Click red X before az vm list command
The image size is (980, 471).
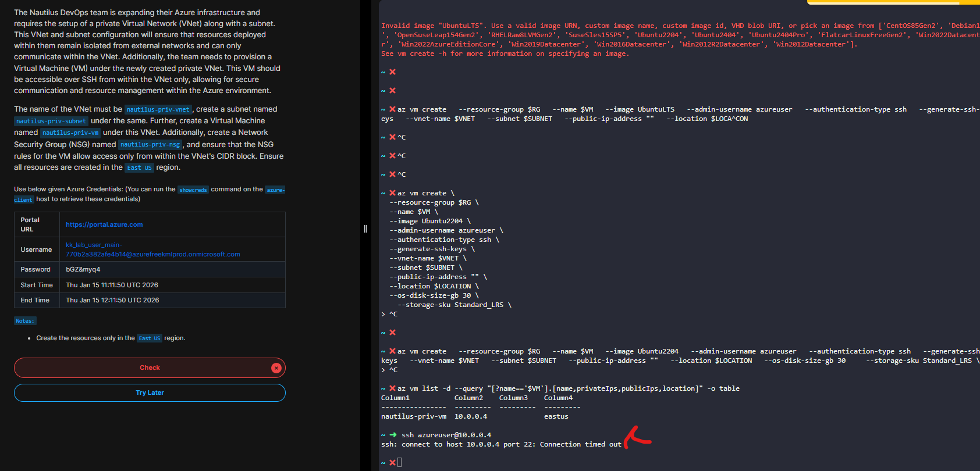tap(392, 388)
